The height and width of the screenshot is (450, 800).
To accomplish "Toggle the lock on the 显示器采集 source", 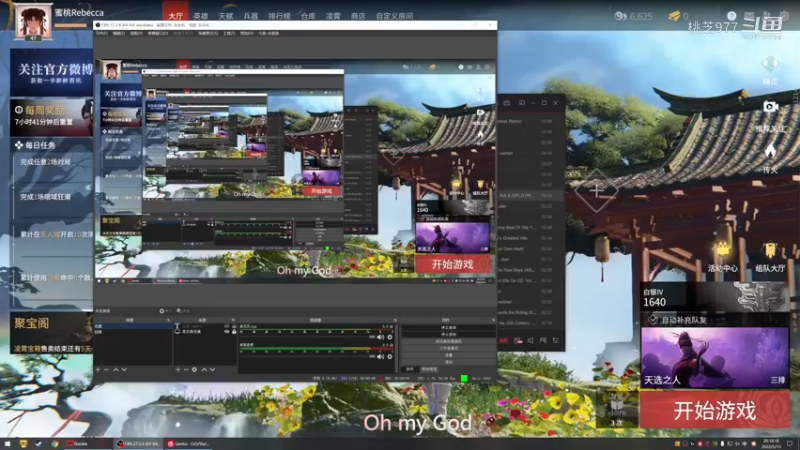I will tap(234, 332).
